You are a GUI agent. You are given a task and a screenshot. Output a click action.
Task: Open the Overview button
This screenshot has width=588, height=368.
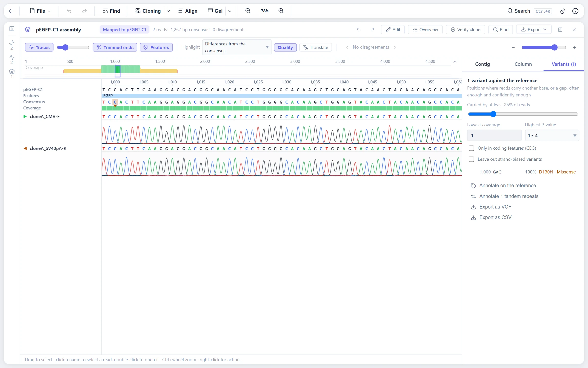point(425,29)
